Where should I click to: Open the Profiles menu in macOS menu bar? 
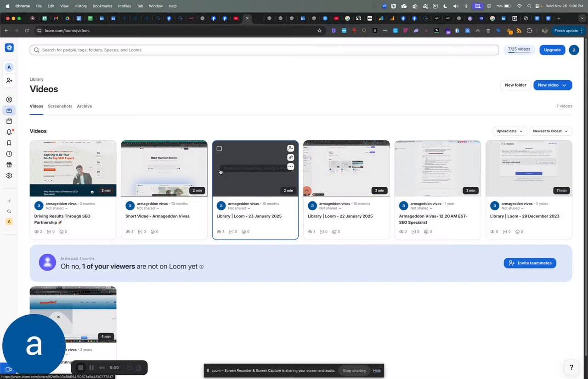coord(124,6)
